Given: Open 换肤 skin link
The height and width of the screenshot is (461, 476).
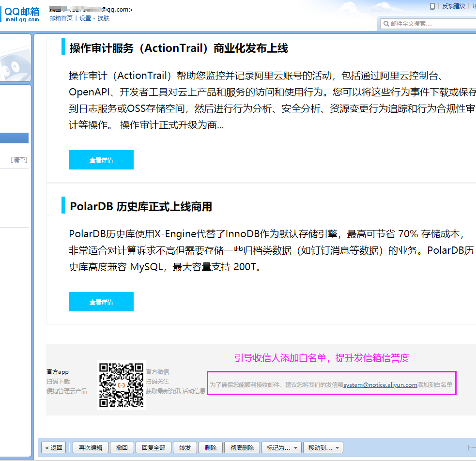Looking at the screenshot, I should click(104, 18).
